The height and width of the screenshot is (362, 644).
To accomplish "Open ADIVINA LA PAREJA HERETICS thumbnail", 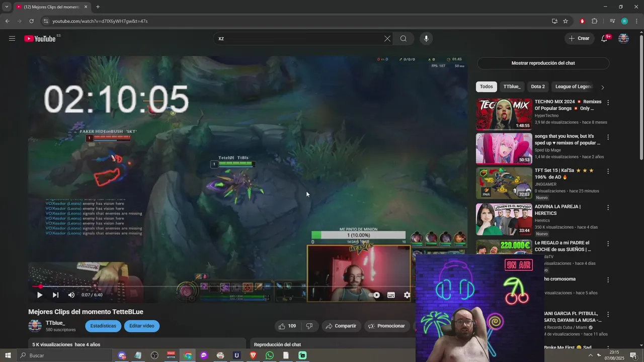I will pyautogui.click(x=504, y=219).
